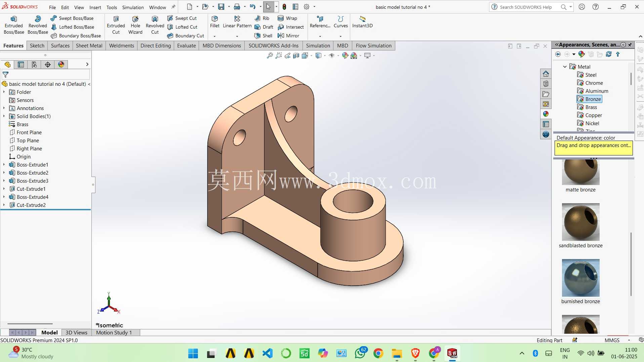Select the Copper appearance folder

tap(590, 115)
